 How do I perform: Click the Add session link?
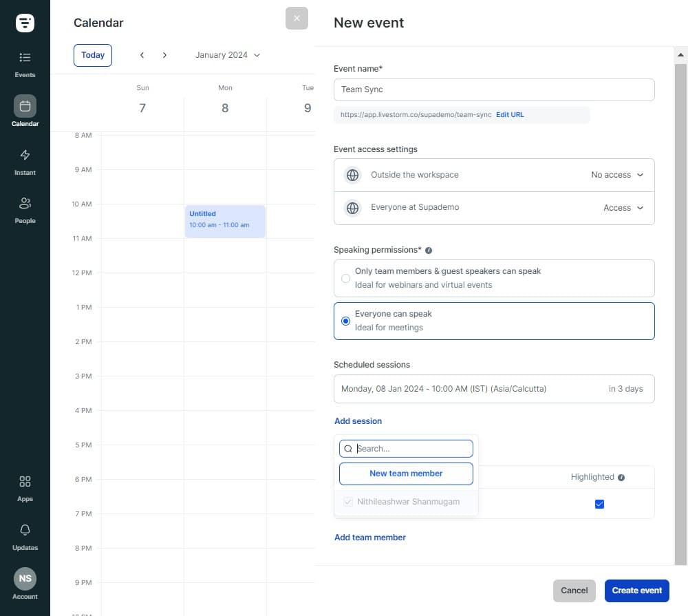[x=358, y=421]
